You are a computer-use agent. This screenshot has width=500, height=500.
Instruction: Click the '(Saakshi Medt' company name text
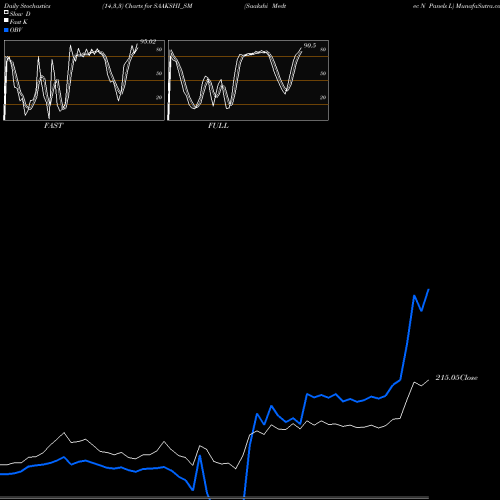click(265, 6)
